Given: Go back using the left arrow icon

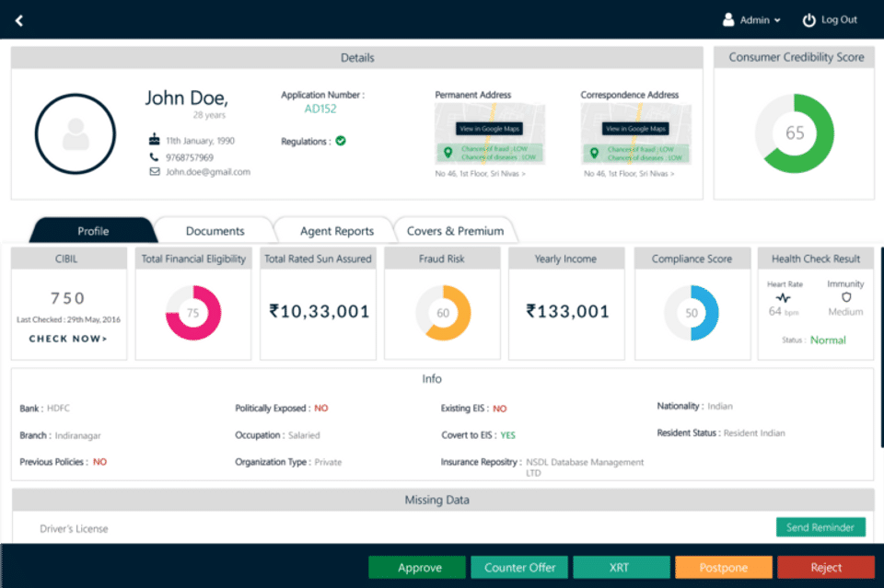Looking at the screenshot, I should tap(19, 21).
